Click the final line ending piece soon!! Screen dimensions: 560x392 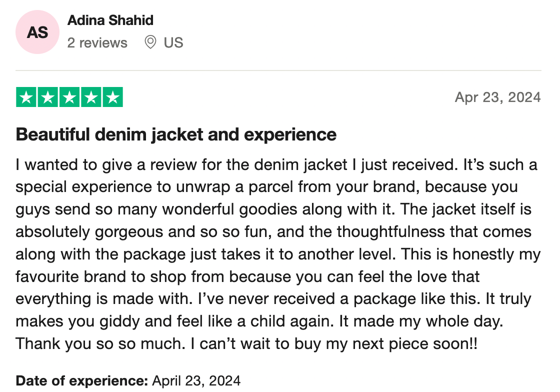[246, 344]
